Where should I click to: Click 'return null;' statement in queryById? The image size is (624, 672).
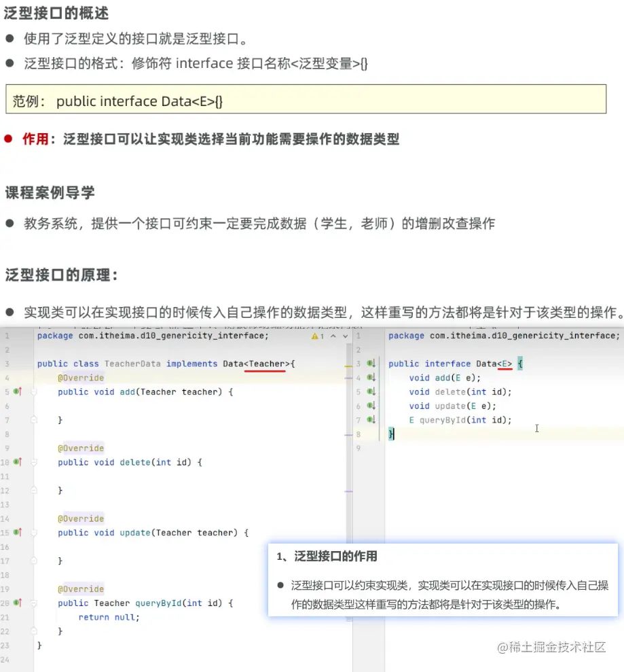click(x=109, y=617)
